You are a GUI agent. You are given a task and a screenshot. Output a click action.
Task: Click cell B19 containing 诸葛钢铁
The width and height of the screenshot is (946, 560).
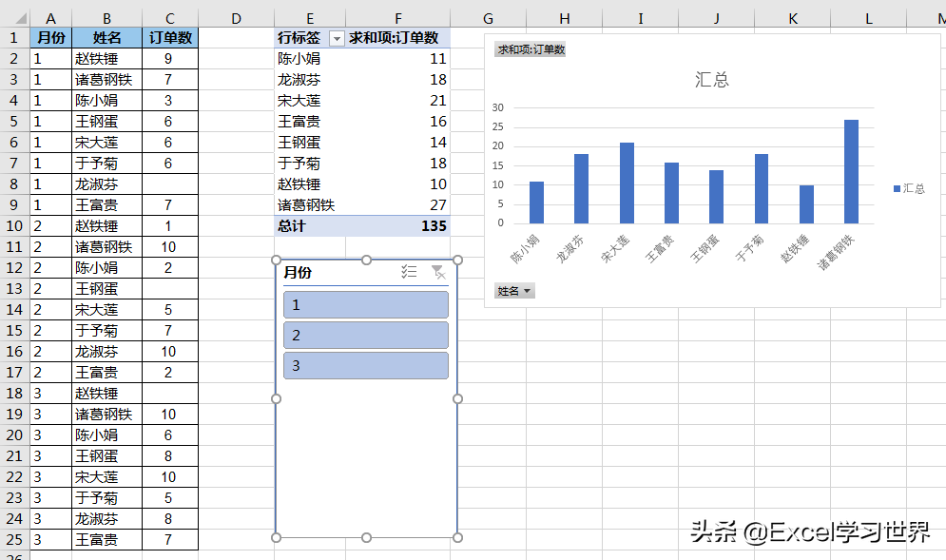click(x=106, y=414)
